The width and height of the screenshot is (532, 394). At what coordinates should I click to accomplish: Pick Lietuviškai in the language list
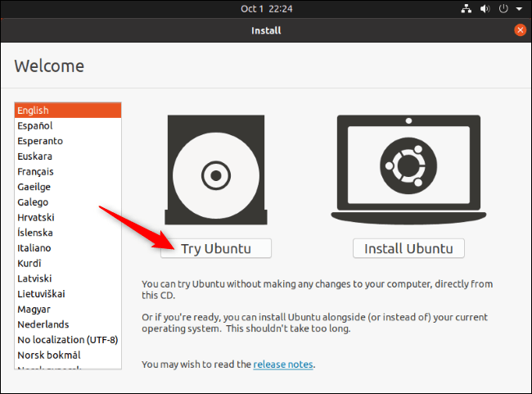point(68,294)
